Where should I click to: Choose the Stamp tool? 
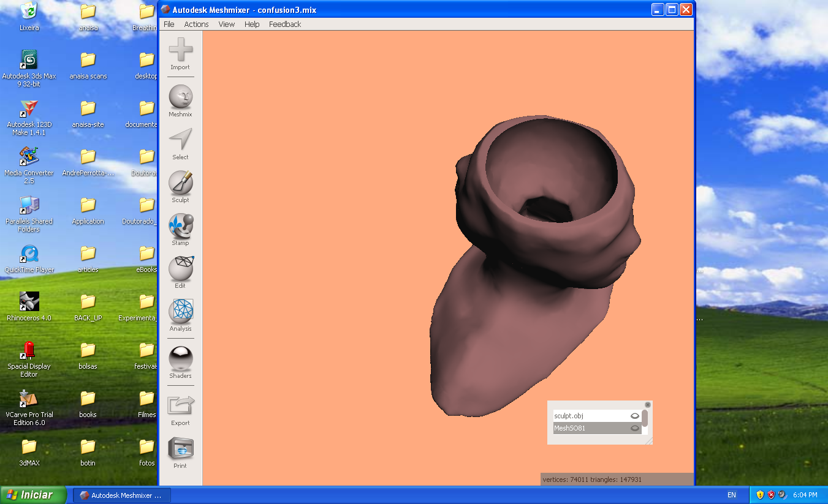pyautogui.click(x=180, y=230)
